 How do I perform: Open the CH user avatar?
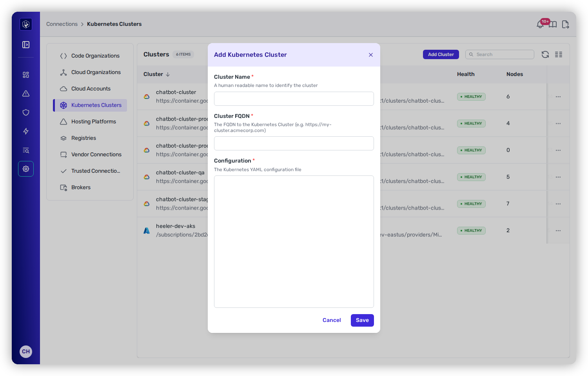click(26, 351)
